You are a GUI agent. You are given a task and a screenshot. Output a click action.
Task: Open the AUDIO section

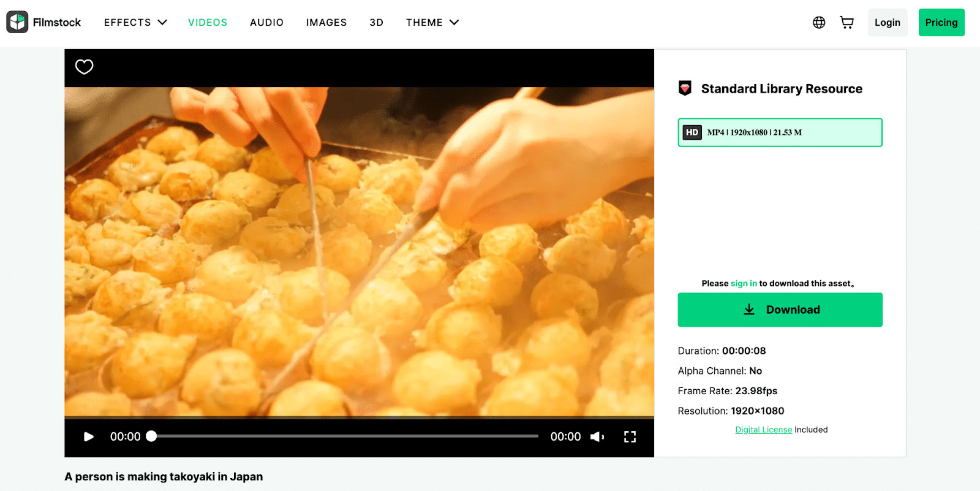tap(266, 23)
